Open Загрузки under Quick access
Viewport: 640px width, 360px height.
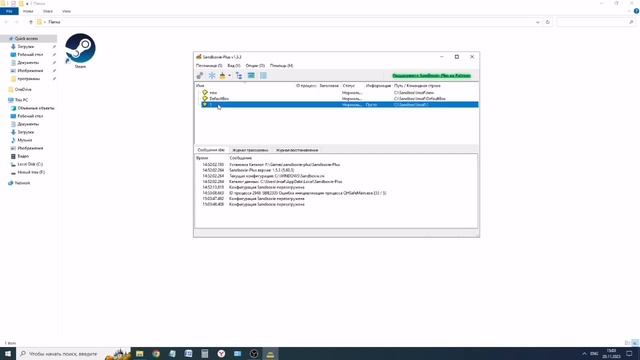tap(26, 47)
